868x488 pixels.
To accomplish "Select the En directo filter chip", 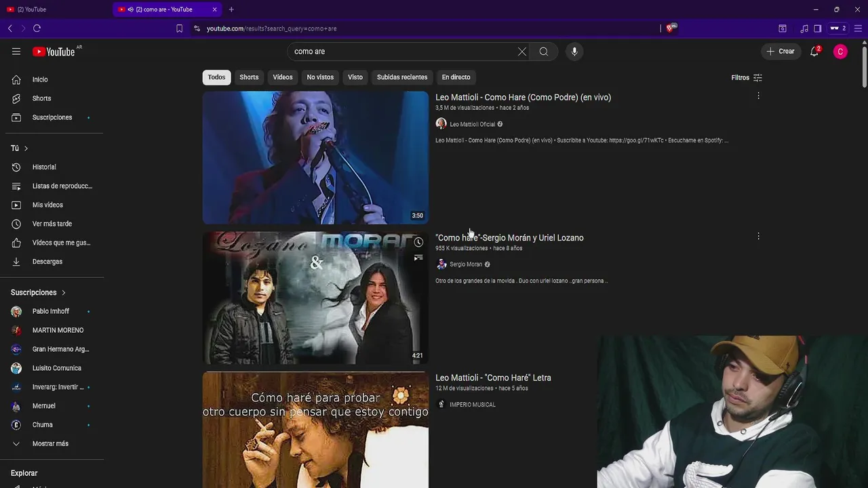I will click(456, 77).
